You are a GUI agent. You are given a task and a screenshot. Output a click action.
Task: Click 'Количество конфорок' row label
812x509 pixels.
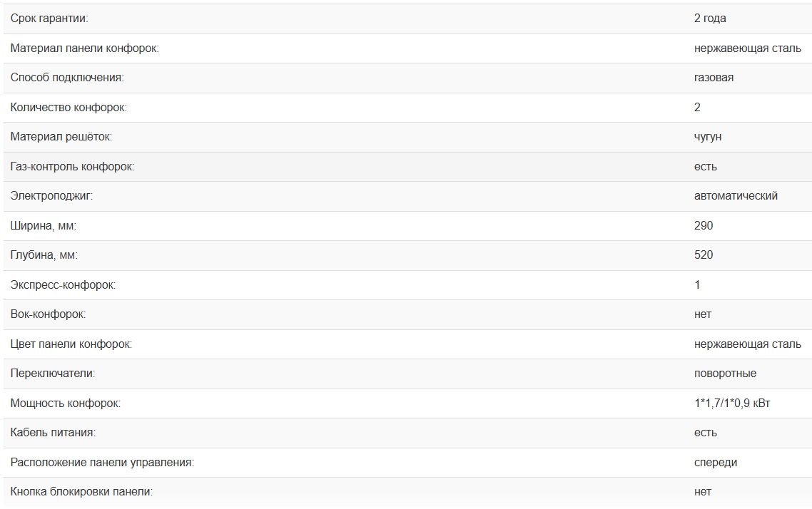tap(68, 108)
